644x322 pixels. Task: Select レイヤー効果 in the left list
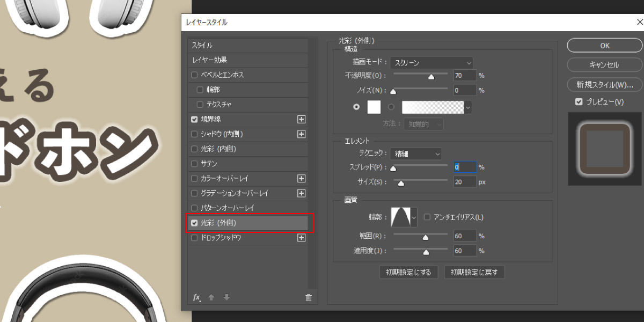[x=248, y=60]
